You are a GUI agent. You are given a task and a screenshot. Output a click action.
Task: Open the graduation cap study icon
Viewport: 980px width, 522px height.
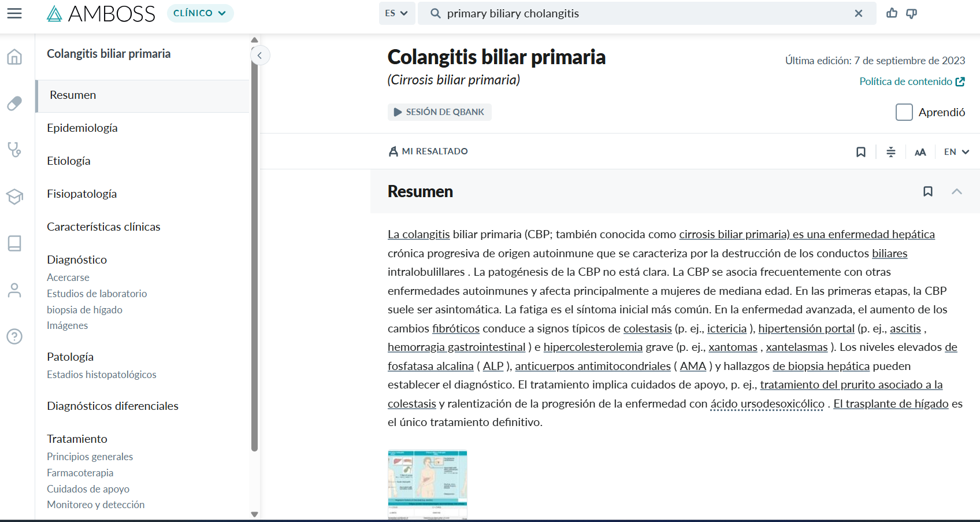(x=14, y=197)
